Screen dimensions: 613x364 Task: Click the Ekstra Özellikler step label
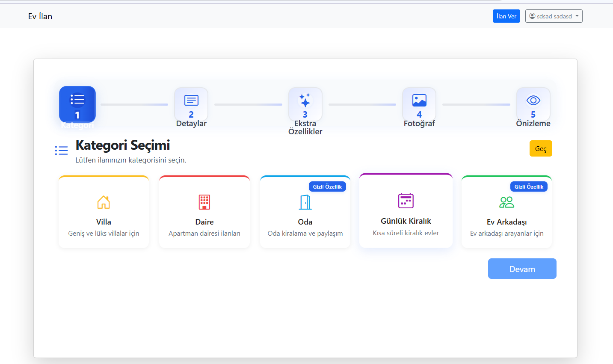click(x=305, y=127)
